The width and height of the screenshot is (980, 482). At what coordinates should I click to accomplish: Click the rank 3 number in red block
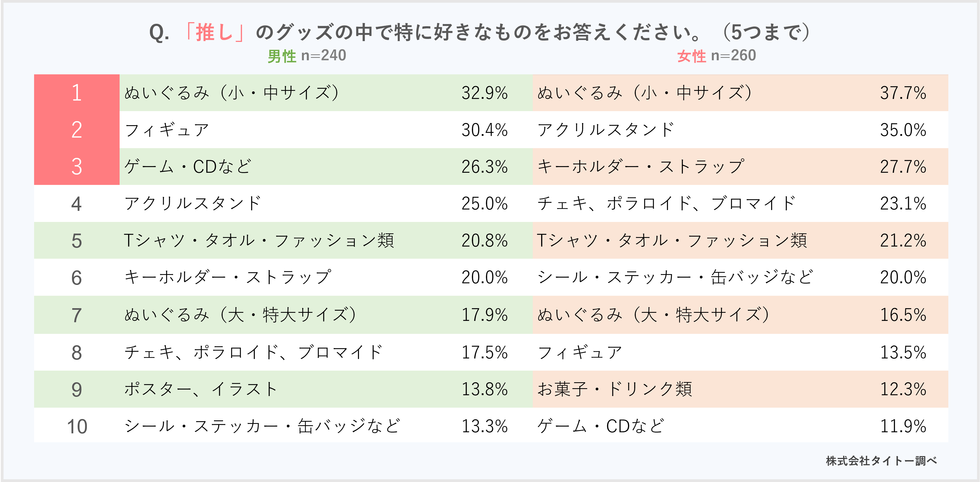77,167
